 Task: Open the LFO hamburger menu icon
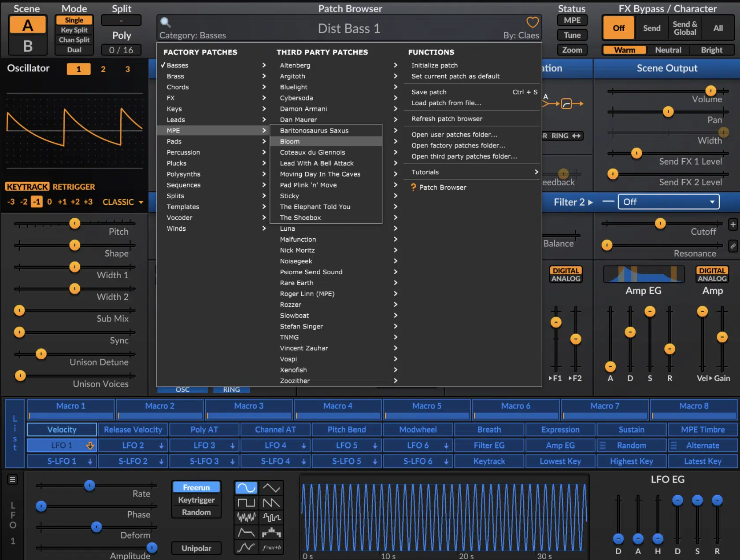point(12,479)
